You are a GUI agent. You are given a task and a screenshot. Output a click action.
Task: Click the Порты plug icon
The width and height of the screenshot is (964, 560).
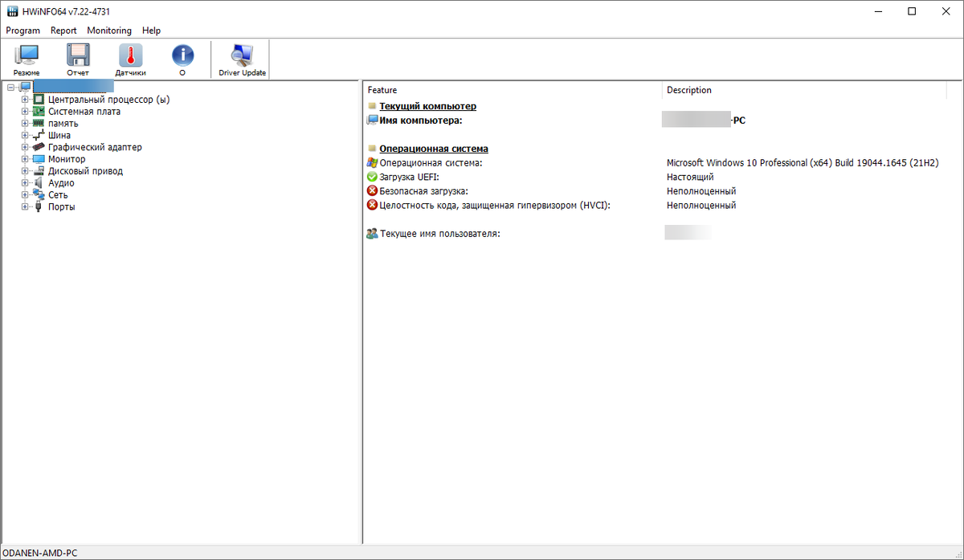pyautogui.click(x=39, y=206)
